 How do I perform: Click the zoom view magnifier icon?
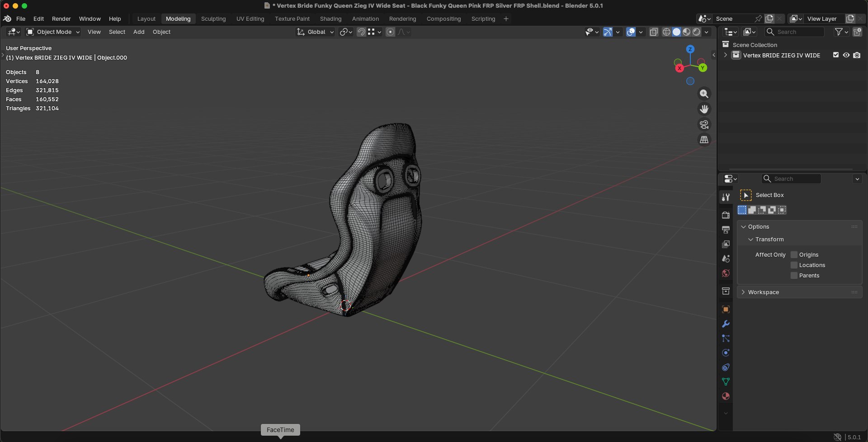pos(704,94)
